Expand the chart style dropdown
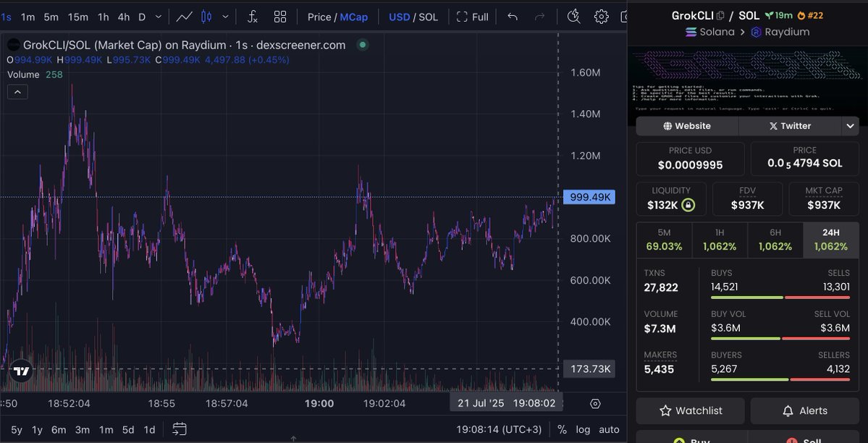This screenshot has width=868, height=443. click(224, 17)
